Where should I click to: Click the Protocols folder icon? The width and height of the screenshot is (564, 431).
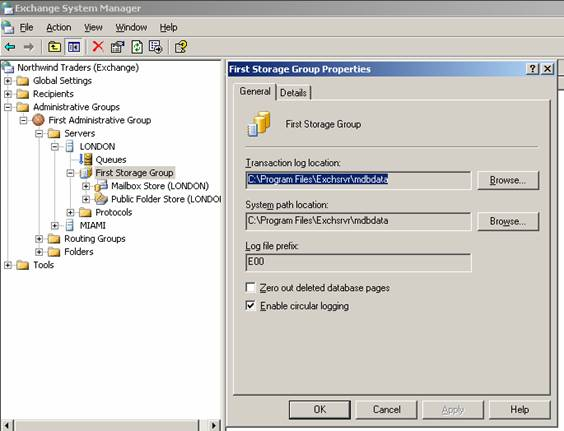point(85,212)
